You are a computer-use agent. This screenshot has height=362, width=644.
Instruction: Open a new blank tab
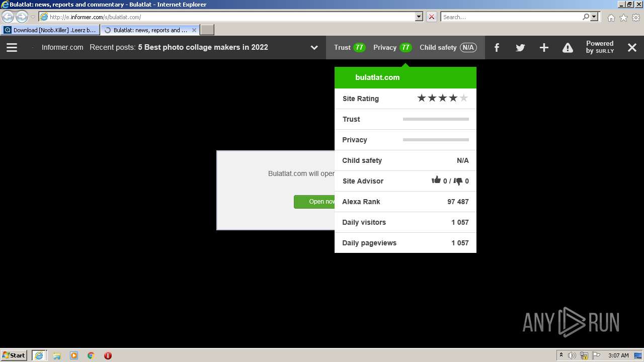(x=207, y=30)
